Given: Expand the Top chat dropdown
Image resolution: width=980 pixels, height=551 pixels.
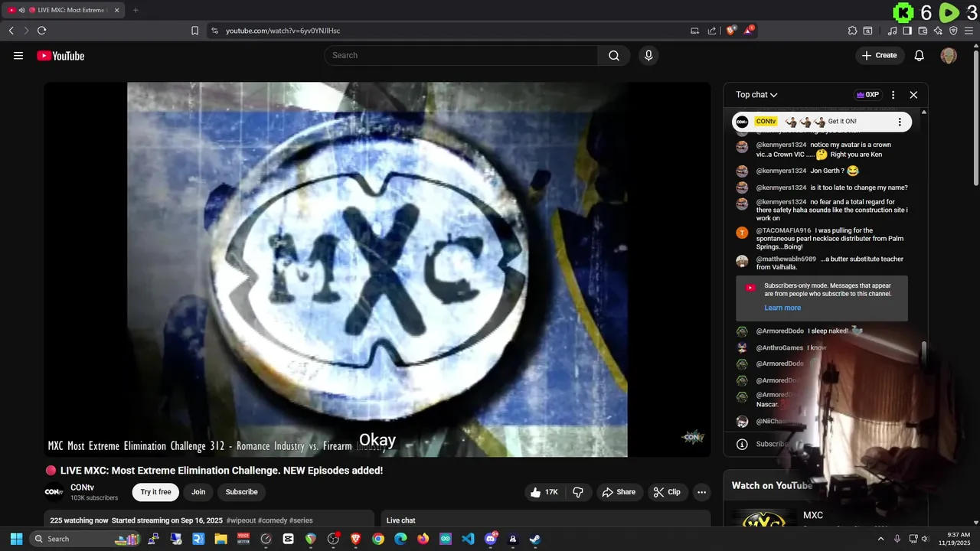Looking at the screenshot, I should 756,95.
